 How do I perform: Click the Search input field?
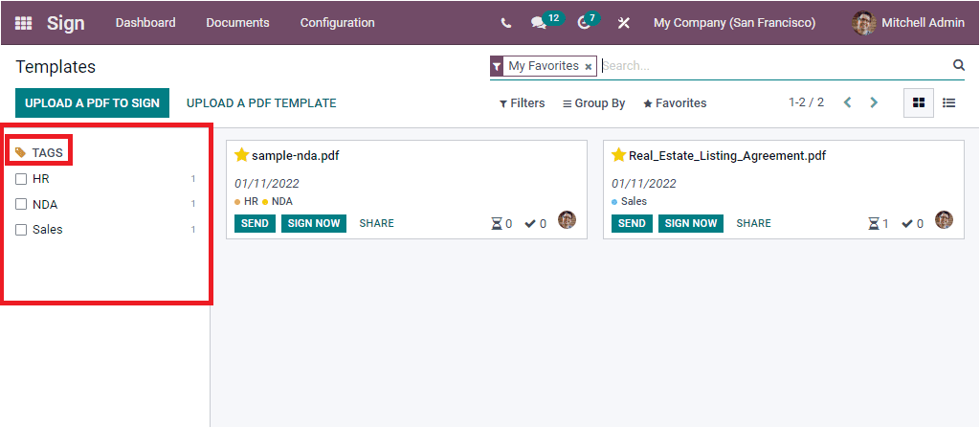[x=775, y=66]
